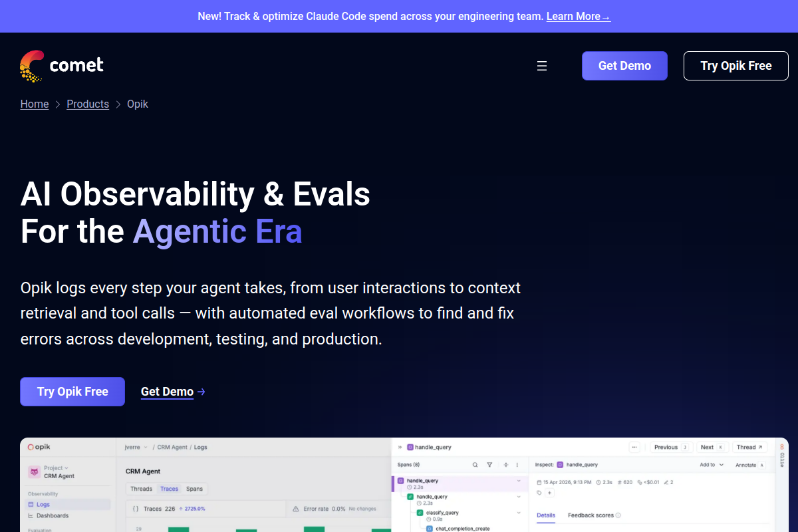Click the CRM Agent project avatar icon
Image resolution: width=798 pixels, height=532 pixels.
click(x=34, y=471)
